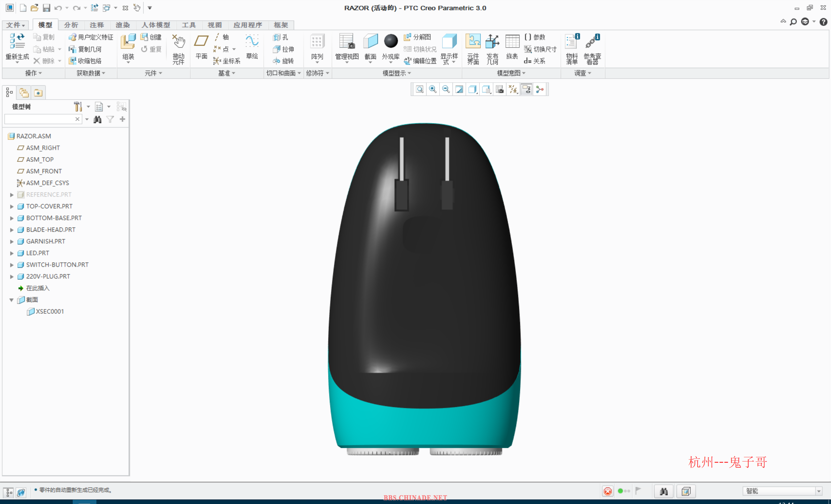This screenshot has height=504, width=831.
Task: Expand the TOP-COVER.PRT tree node
Action: click(x=12, y=206)
